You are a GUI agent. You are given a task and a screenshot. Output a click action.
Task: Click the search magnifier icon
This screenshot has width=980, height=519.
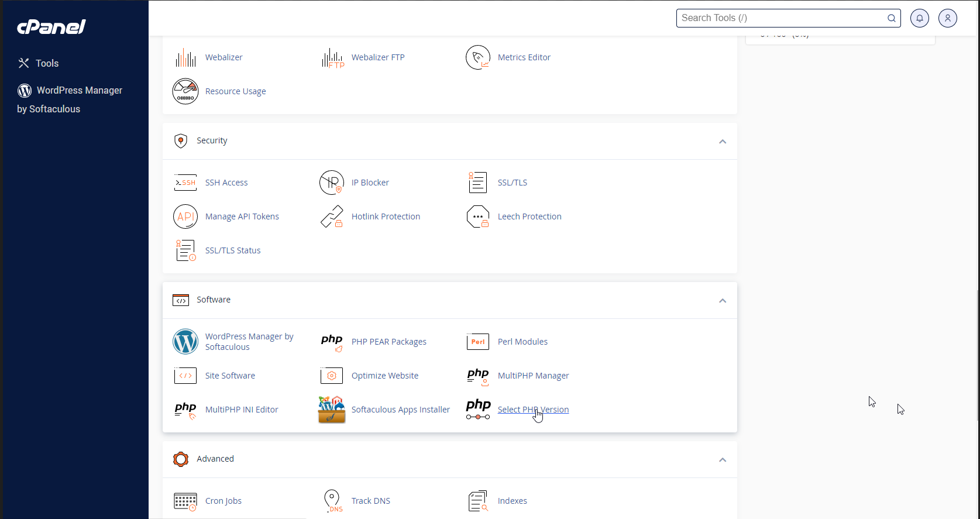click(892, 18)
